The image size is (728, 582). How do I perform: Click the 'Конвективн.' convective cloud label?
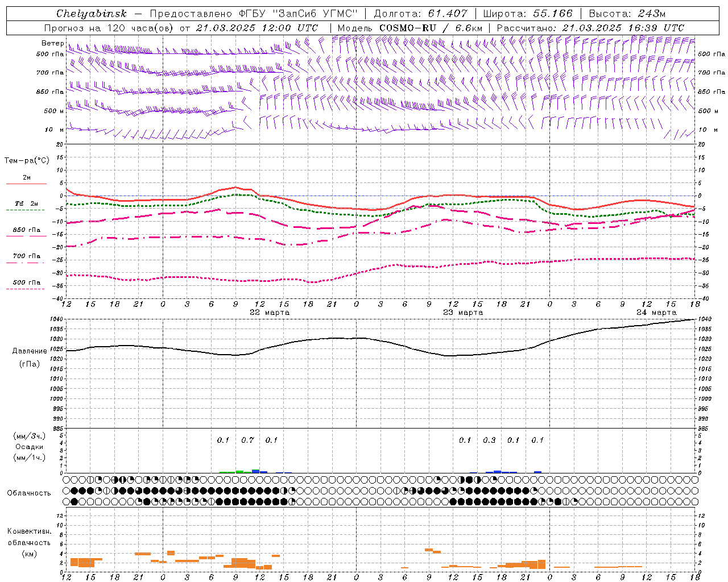tap(30, 531)
